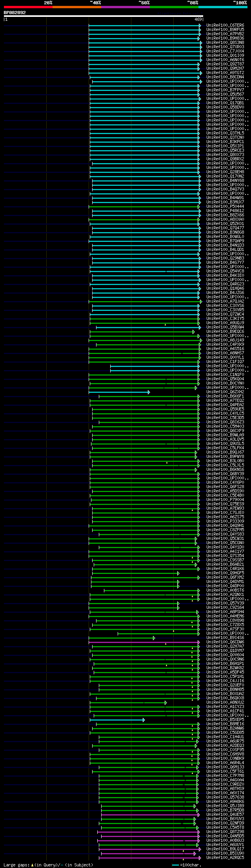The height and width of the screenshot is (868, 251).
Task: Select label UniRef100_Q80X73
Action: pos(225,155)
